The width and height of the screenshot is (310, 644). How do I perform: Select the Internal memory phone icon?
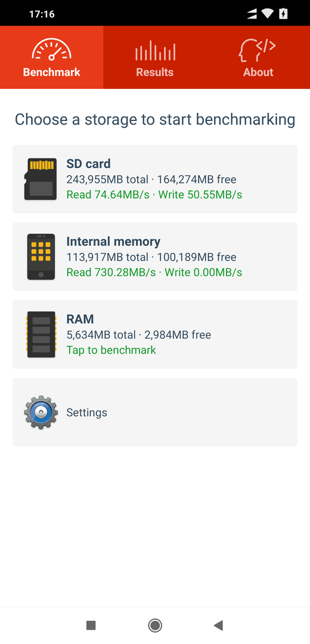click(41, 256)
